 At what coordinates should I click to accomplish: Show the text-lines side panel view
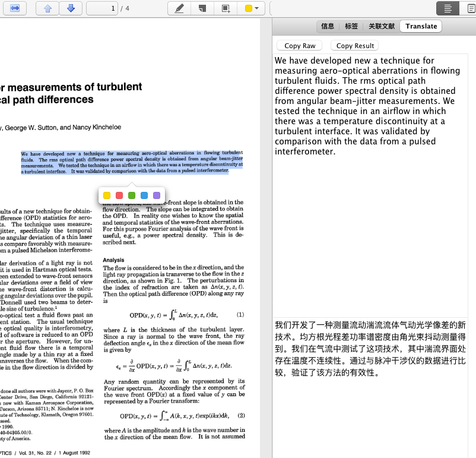(448, 8)
